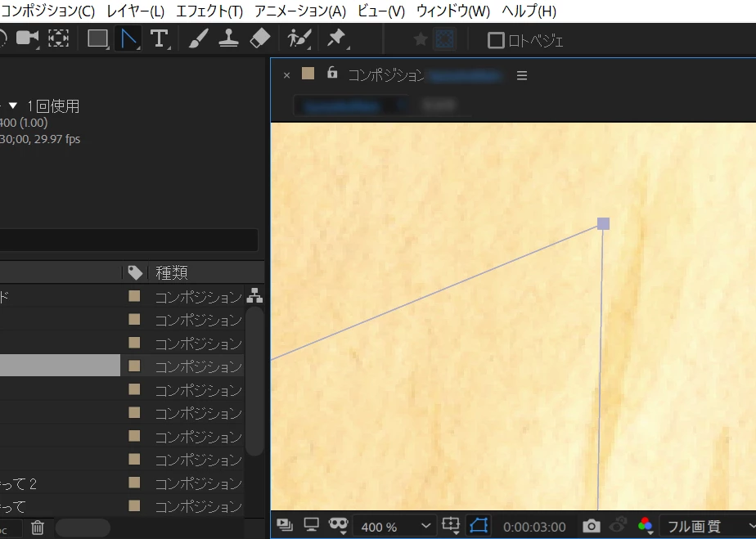The height and width of the screenshot is (539, 756).
Task: Click the project panel search field
Action: click(x=128, y=240)
